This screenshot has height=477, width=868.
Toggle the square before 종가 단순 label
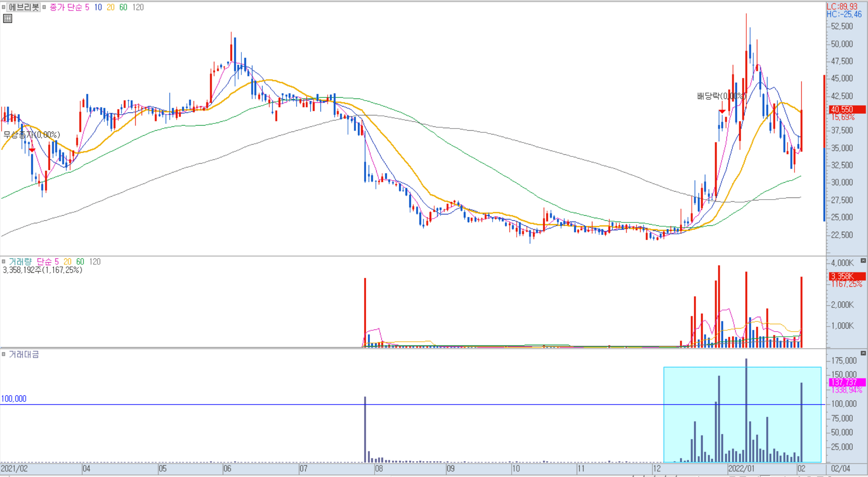(44, 7)
